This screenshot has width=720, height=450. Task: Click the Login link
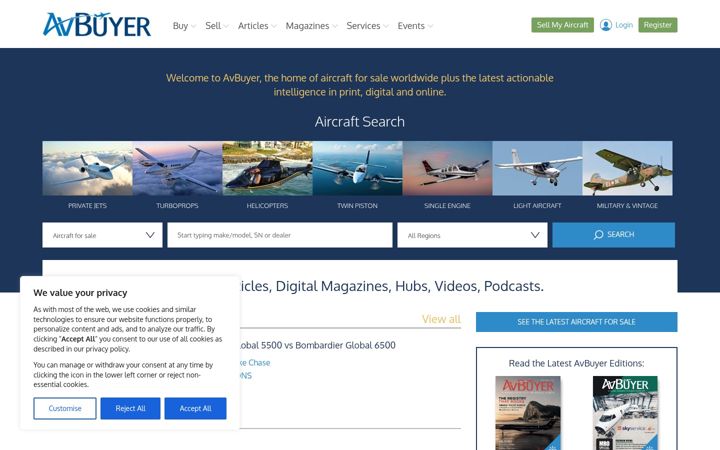pos(624,25)
